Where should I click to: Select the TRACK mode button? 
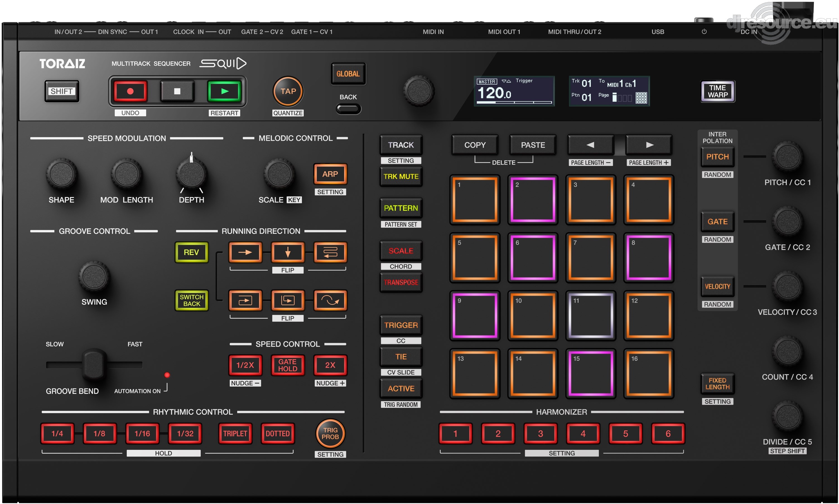401,145
